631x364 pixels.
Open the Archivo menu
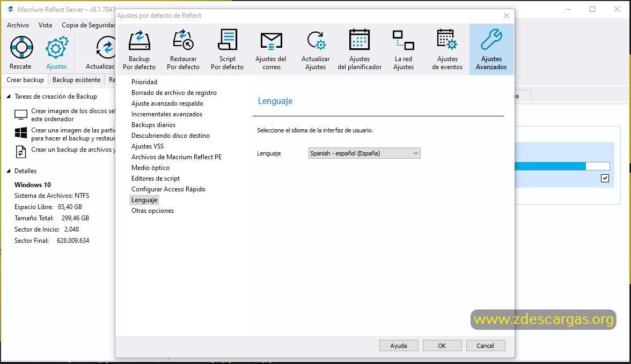[18, 25]
